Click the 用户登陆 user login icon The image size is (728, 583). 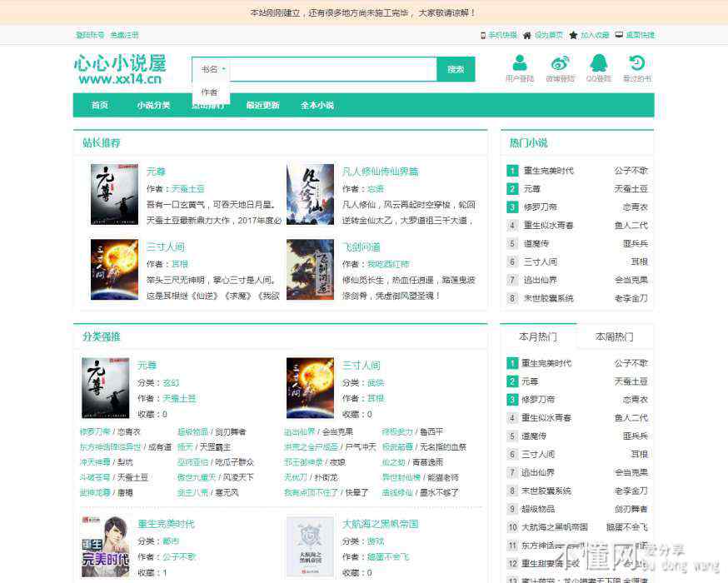point(520,63)
